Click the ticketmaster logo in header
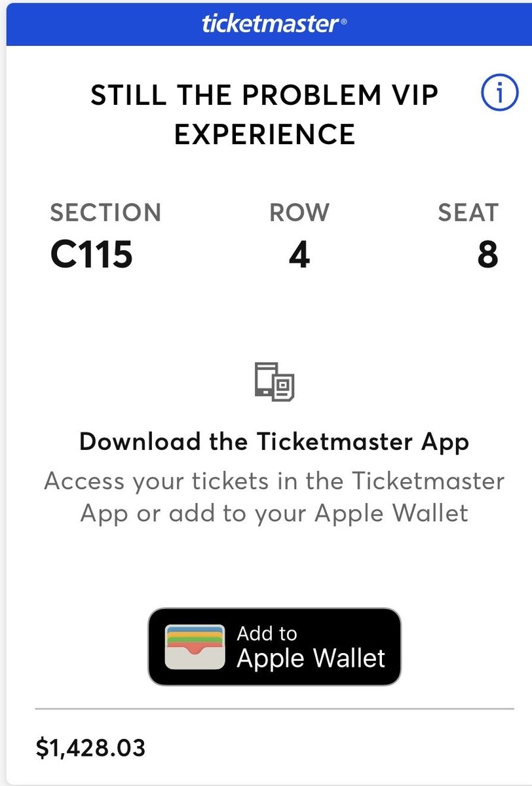Image resolution: width=532 pixels, height=786 pixels. (x=274, y=25)
